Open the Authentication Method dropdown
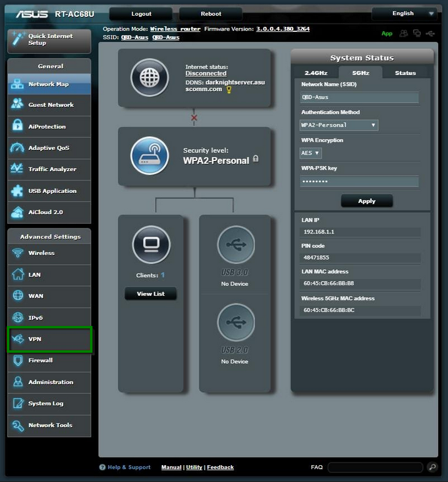The width and height of the screenshot is (448, 482). pyautogui.click(x=339, y=125)
